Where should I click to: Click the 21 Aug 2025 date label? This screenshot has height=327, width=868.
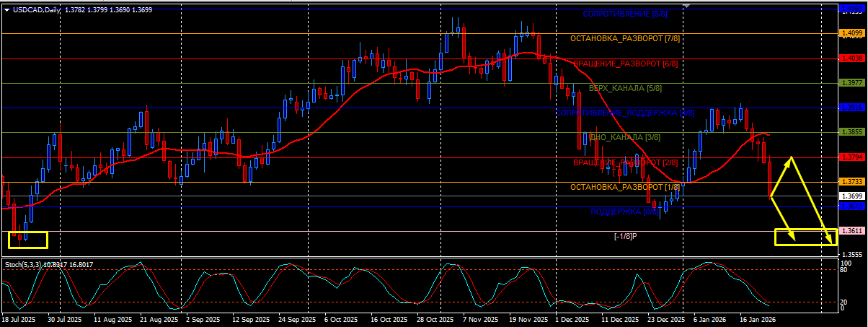pos(160,318)
